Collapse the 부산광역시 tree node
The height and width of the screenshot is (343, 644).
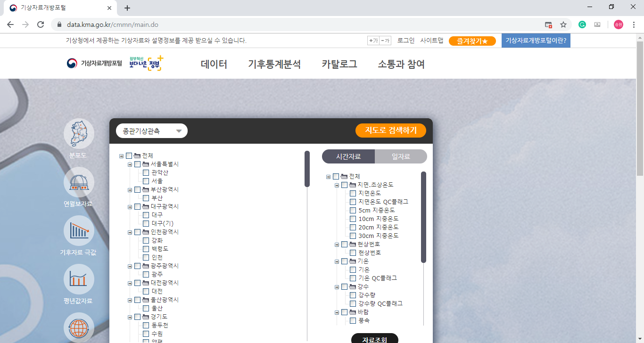click(x=130, y=189)
